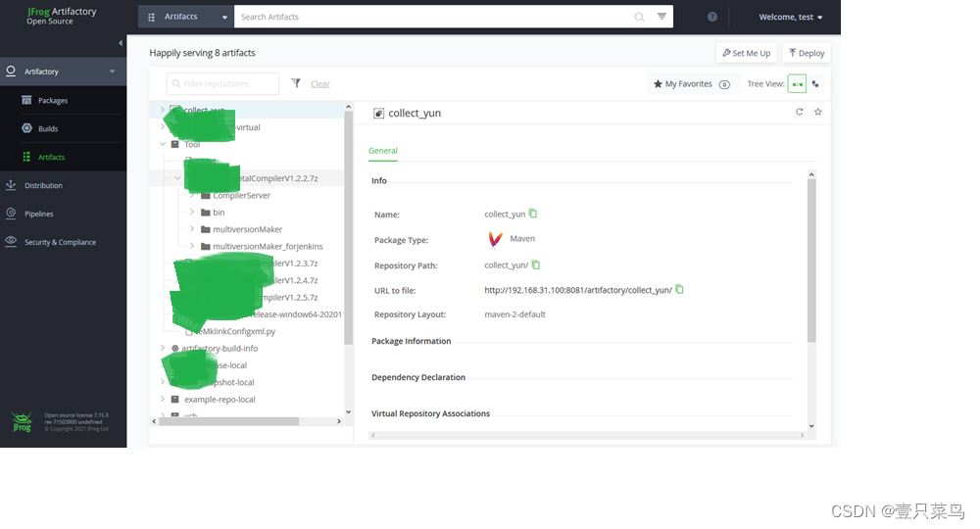Click the Distribution download icon
980x529 pixels.
click(11, 185)
